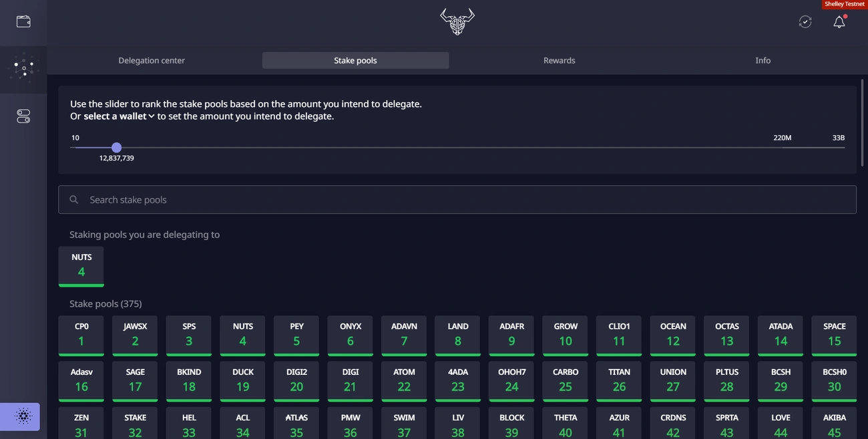Select the Stake pools tab
Screen dimensions: 868x439
pos(355,60)
